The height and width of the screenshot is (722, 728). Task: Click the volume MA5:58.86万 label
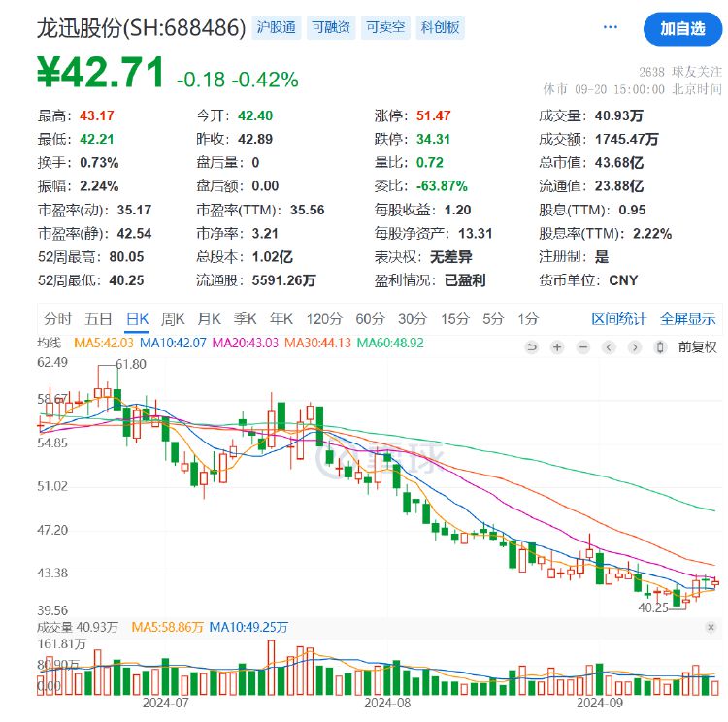point(168,627)
